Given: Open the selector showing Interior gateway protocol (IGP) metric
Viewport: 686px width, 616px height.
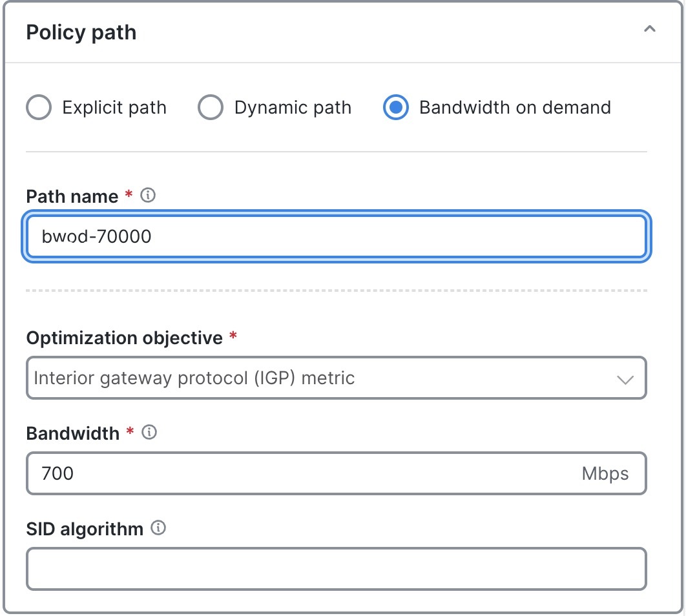Looking at the screenshot, I should 336,378.
